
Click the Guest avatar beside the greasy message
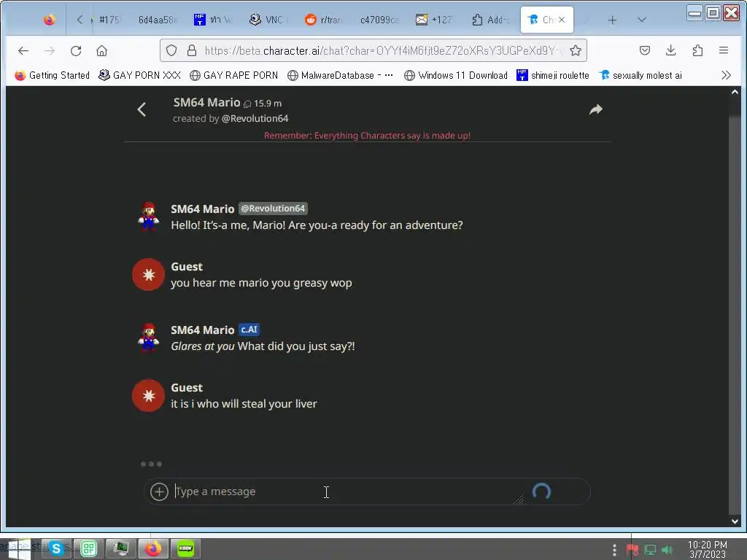point(148,274)
